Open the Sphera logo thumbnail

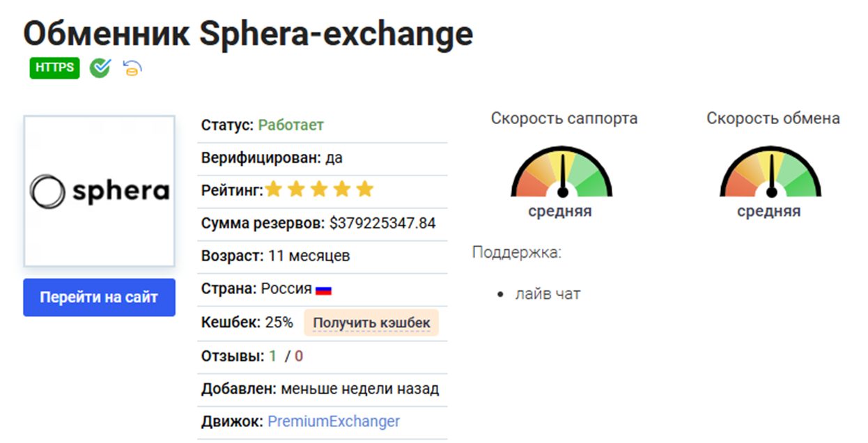tap(99, 191)
